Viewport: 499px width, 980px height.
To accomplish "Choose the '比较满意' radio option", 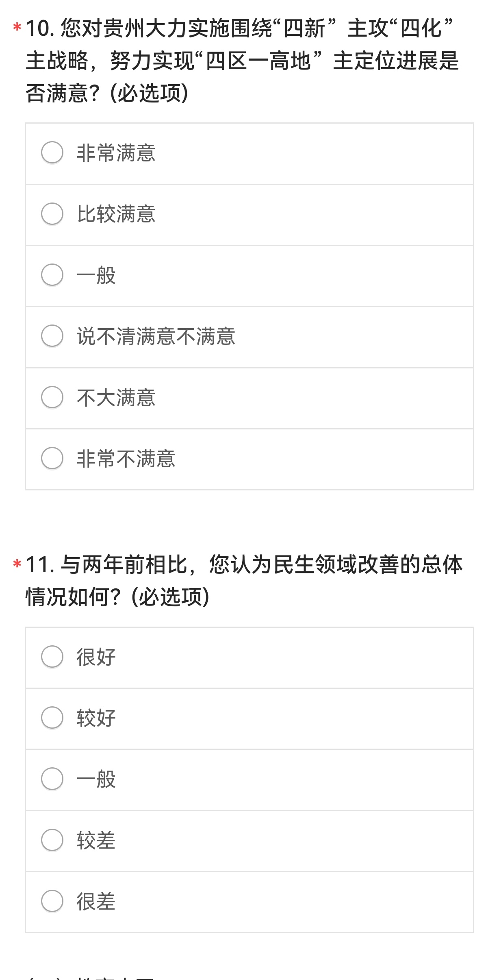I will pos(52,214).
